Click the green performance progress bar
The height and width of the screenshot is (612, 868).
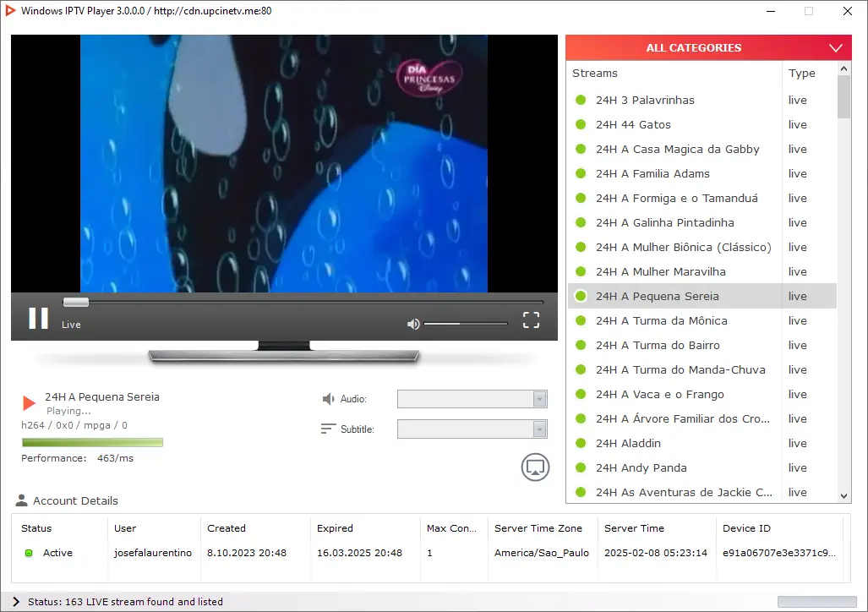click(92, 443)
